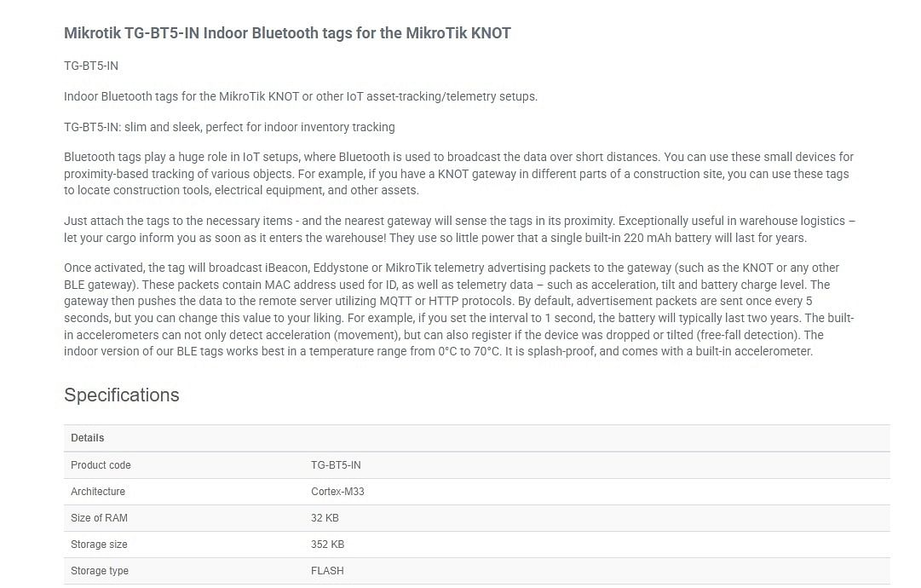Viewport: 921px width, 588px height.
Task: Click the paragraph beginning 'Once activated, the tag'
Action: (459, 309)
